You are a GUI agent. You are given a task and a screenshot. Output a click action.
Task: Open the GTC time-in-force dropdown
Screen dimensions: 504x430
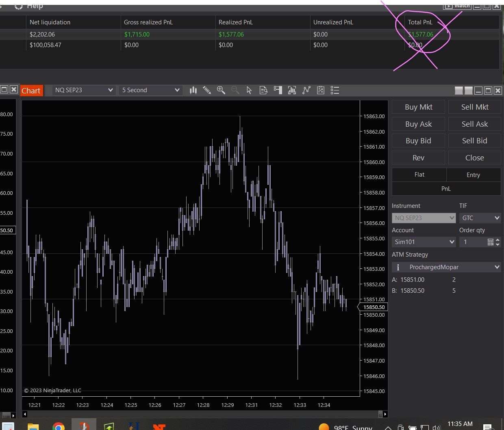pos(480,218)
